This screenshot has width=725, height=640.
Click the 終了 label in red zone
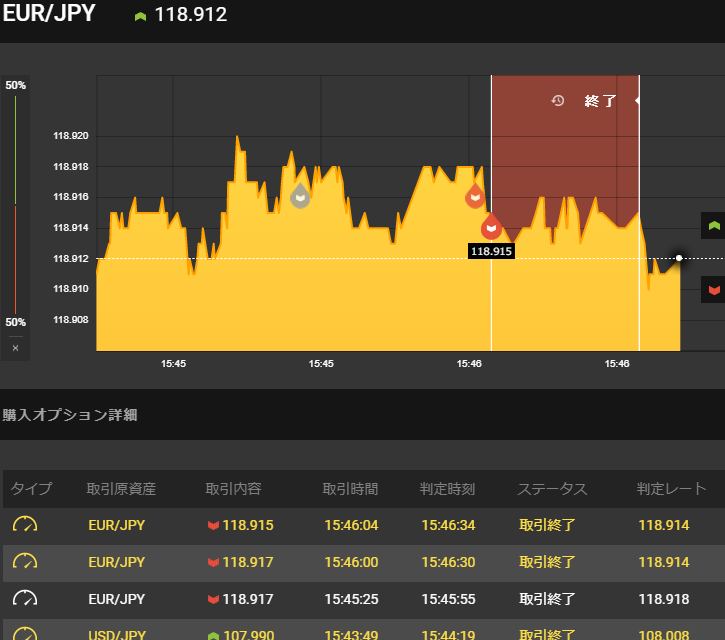point(600,101)
